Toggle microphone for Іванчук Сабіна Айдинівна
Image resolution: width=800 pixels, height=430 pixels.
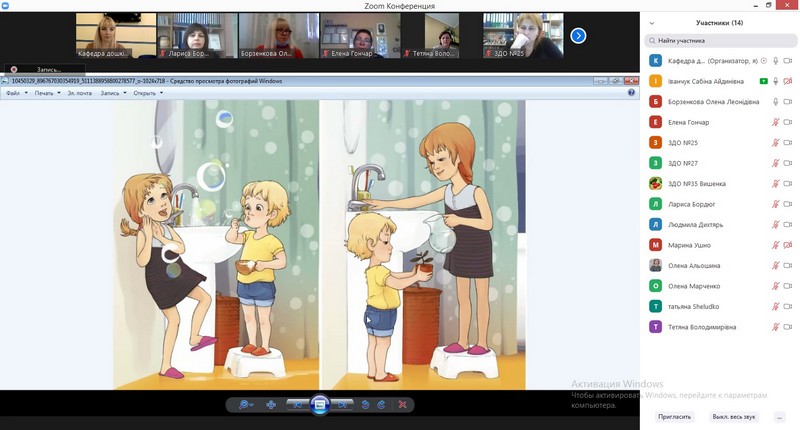coord(776,81)
